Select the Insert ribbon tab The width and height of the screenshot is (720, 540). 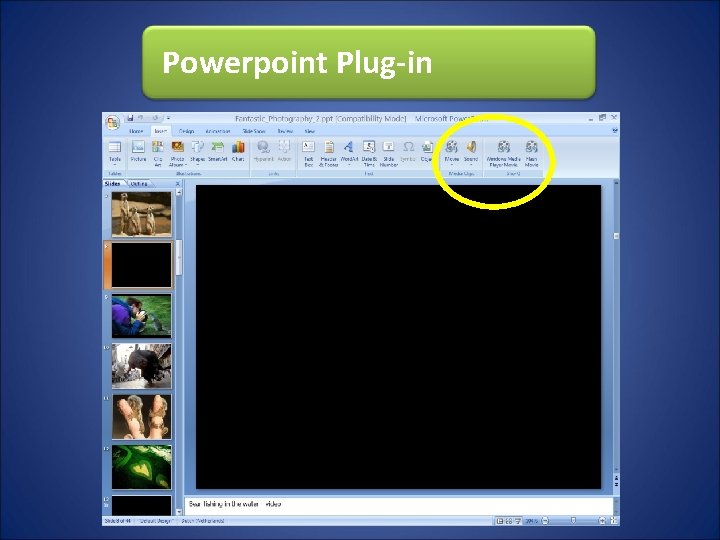[160, 131]
